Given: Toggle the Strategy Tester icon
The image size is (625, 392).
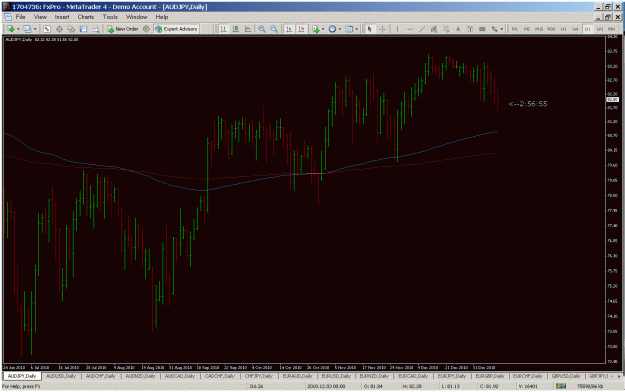Looking at the screenshot, I should pos(95,29).
